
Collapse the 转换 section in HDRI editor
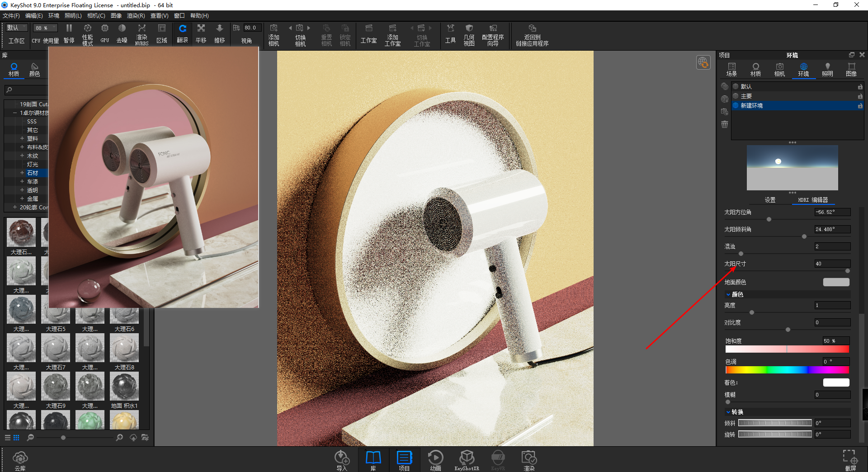pyautogui.click(x=728, y=412)
